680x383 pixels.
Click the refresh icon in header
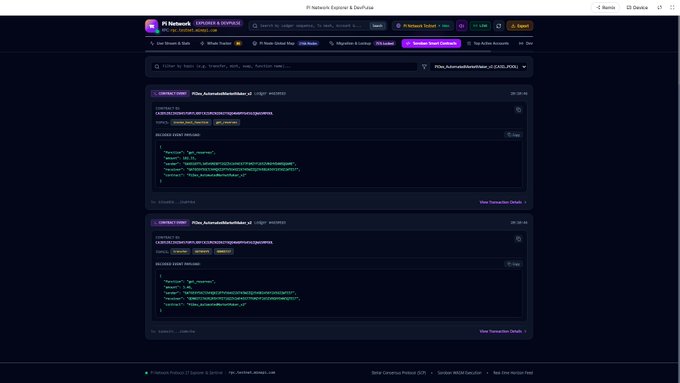click(x=499, y=26)
